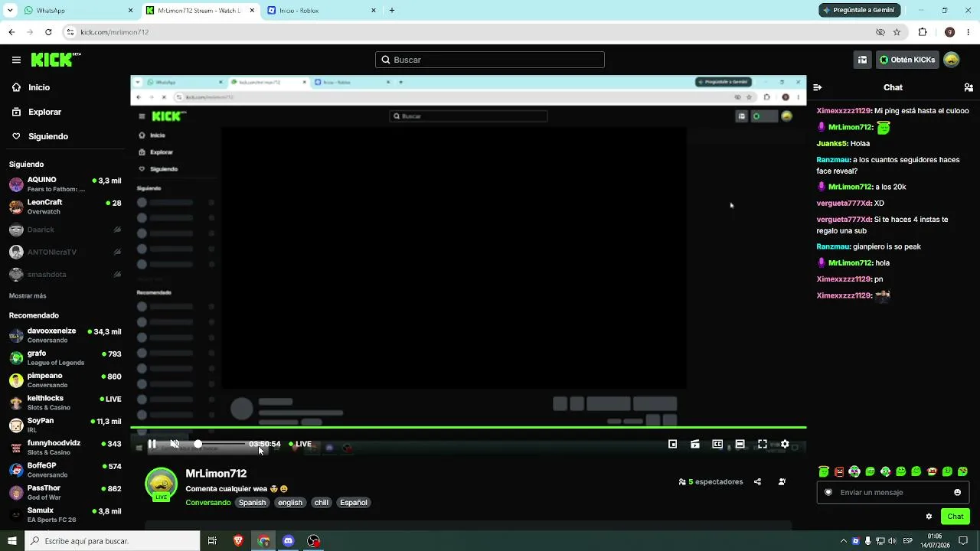980x551 pixels.
Task: Open Brave from the taskbar
Action: (238, 541)
